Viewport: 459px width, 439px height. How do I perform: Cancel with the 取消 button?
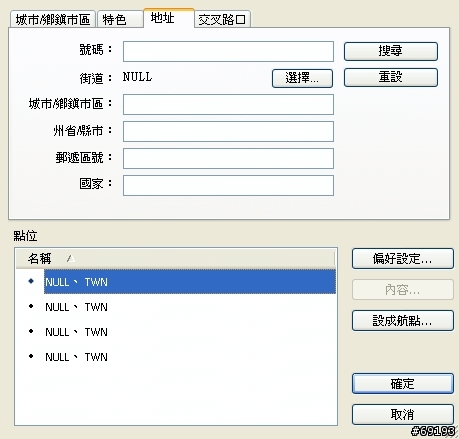point(403,414)
